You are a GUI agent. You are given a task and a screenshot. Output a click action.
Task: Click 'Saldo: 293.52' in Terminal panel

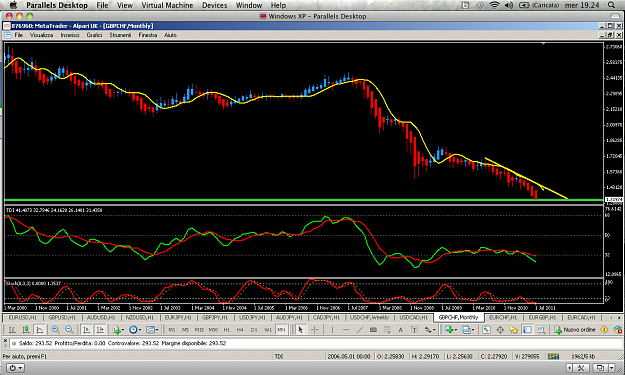[x=34, y=343]
